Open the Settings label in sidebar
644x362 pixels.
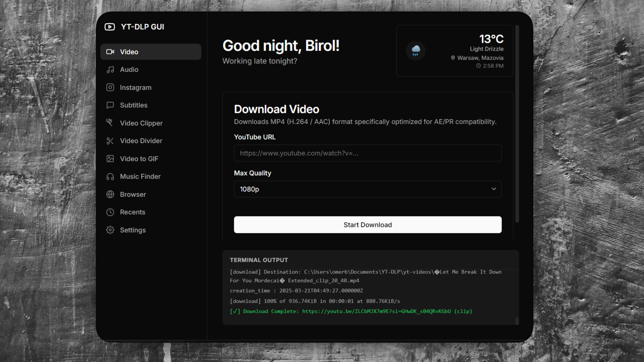coord(133,230)
